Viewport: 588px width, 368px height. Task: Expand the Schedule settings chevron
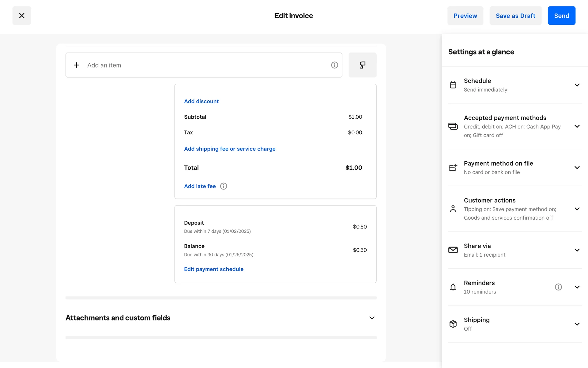(577, 85)
